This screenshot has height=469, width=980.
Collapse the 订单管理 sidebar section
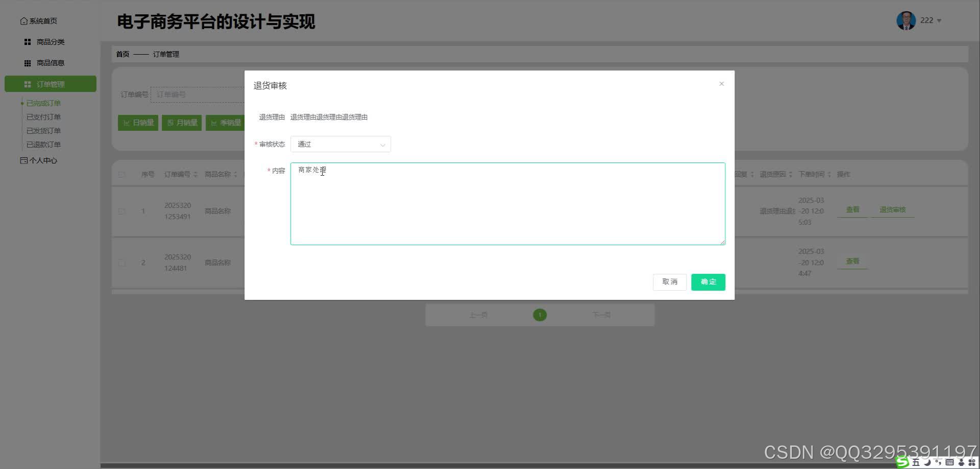pyautogui.click(x=51, y=84)
